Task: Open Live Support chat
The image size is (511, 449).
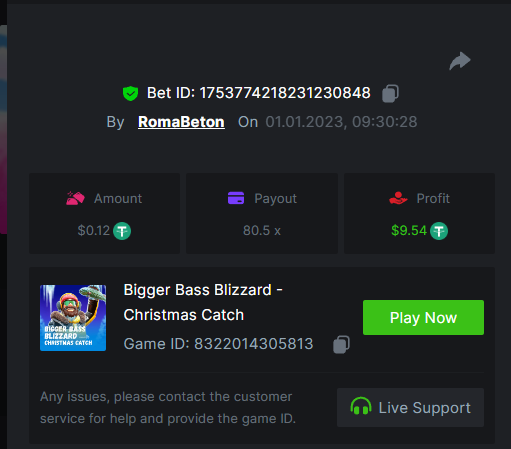Action: 410,407
